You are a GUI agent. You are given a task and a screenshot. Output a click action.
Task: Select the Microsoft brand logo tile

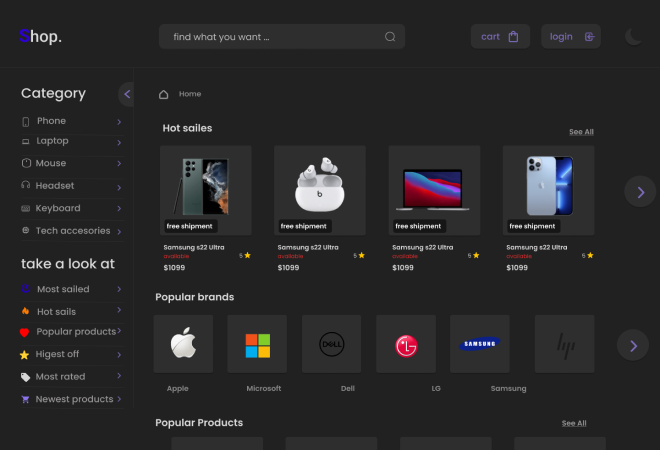[x=257, y=343]
